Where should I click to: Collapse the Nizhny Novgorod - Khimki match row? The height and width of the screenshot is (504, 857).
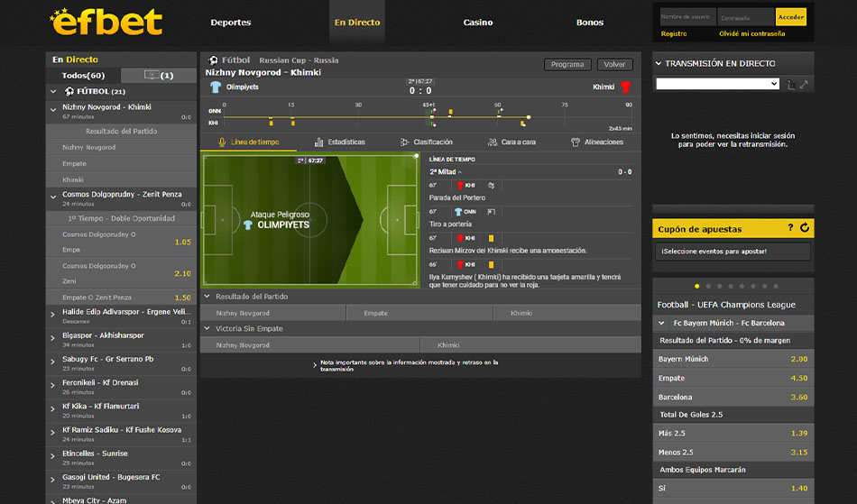click(x=53, y=109)
